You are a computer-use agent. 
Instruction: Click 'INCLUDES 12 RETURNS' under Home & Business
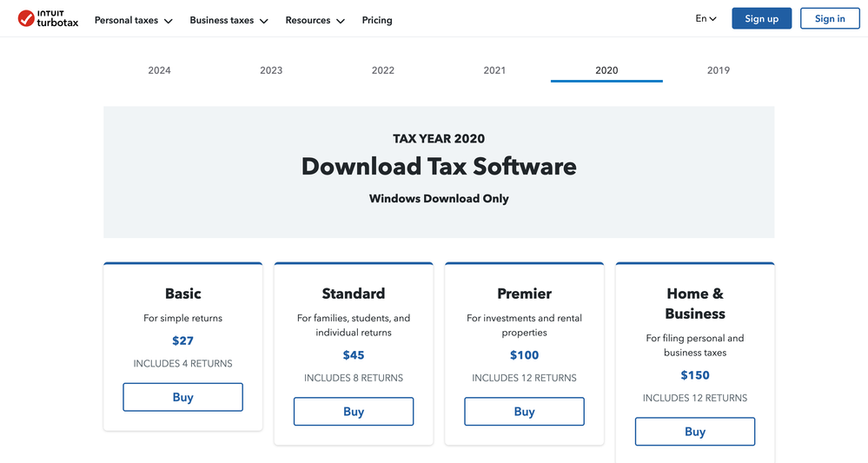[x=695, y=398]
